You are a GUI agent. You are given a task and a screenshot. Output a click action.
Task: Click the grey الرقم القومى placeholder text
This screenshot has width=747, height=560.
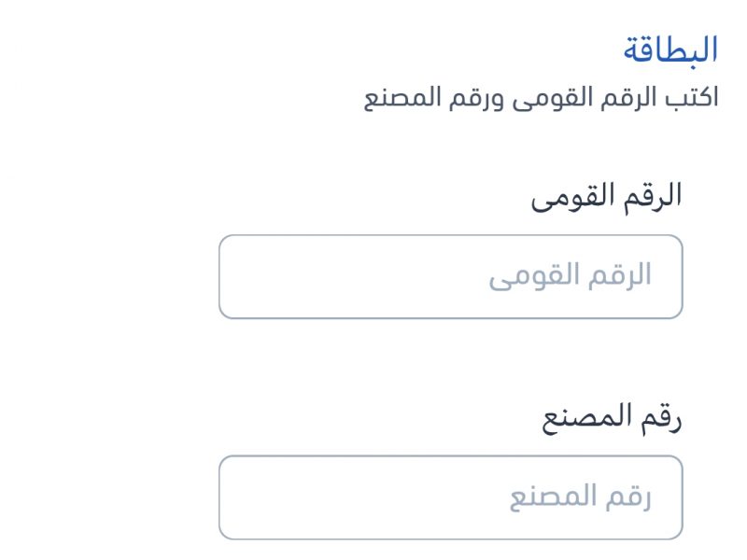click(x=570, y=276)
